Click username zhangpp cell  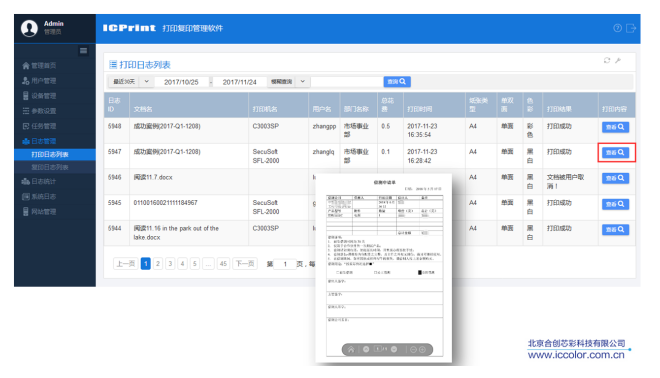[324, 126]
